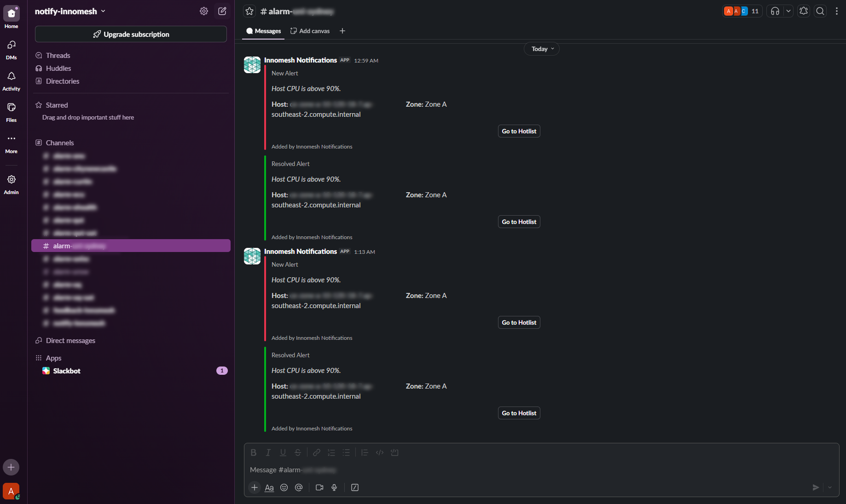View the channel members avatars list
Image resolution: width=846 pixels, height=504 pixels.
[x=742, y=11]
